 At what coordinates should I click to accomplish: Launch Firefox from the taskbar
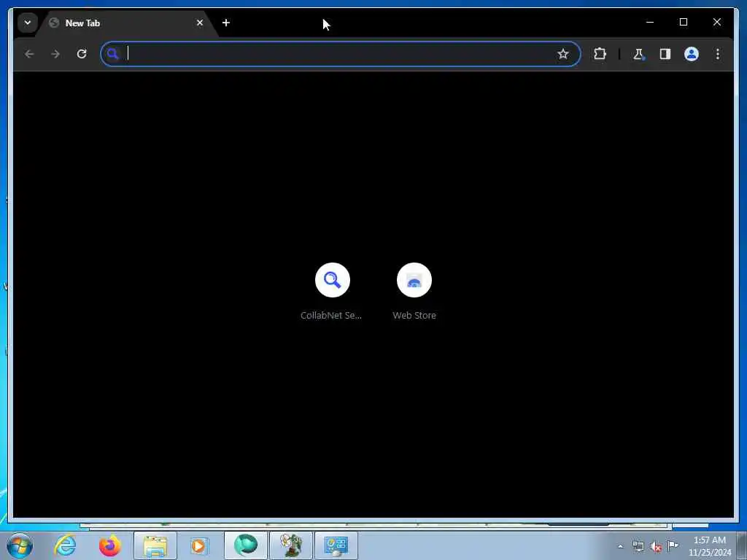(x=109, y=545)
